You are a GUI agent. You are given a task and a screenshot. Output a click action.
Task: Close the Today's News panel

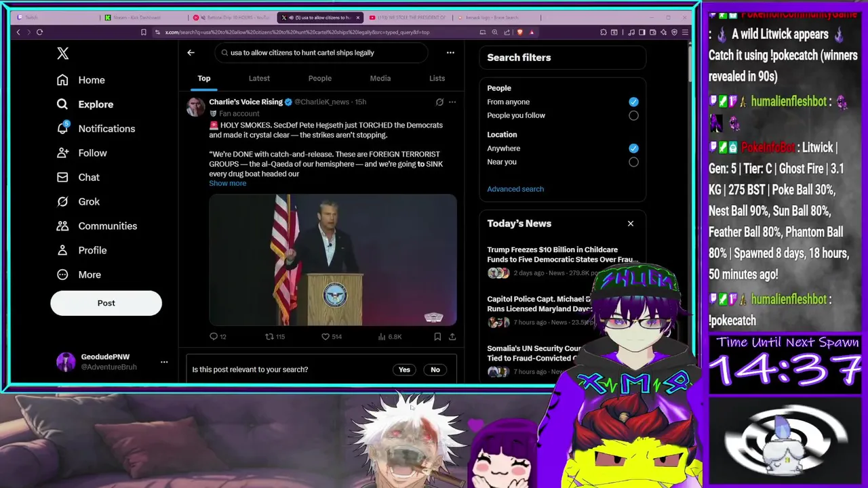click(631, 224)
